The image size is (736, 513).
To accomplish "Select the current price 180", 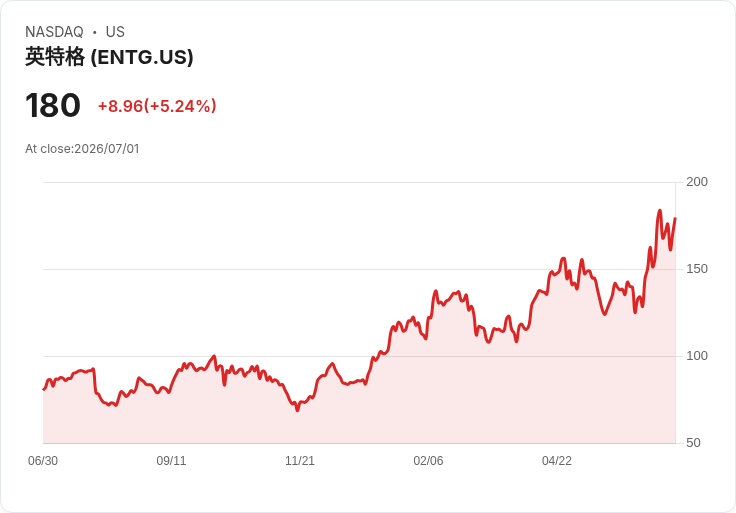I will [53, 106].
